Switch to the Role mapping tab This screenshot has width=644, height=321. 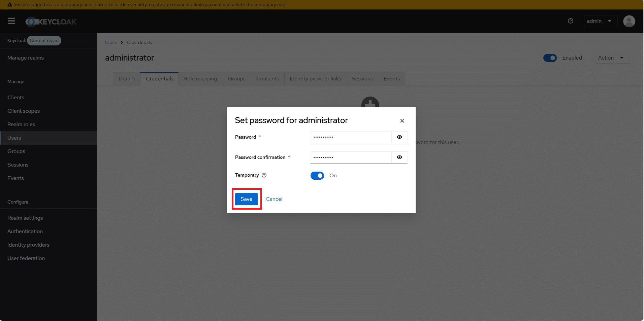200,79
